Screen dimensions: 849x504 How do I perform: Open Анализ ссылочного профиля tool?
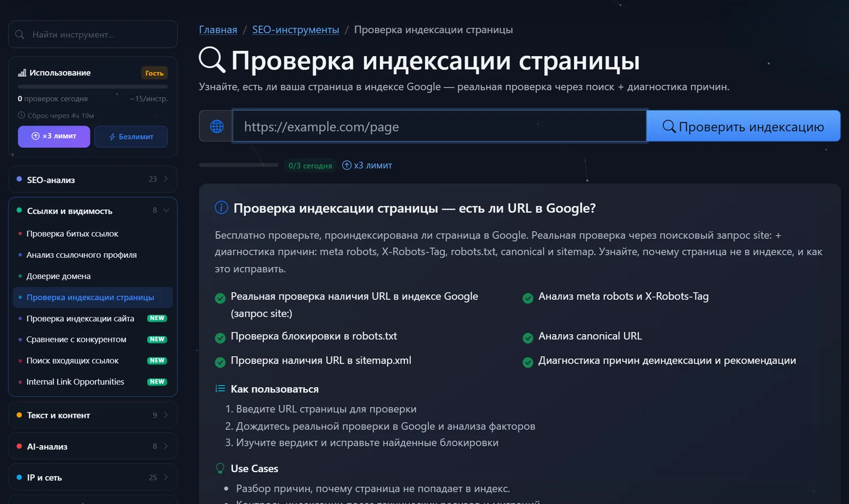point(93,255)
